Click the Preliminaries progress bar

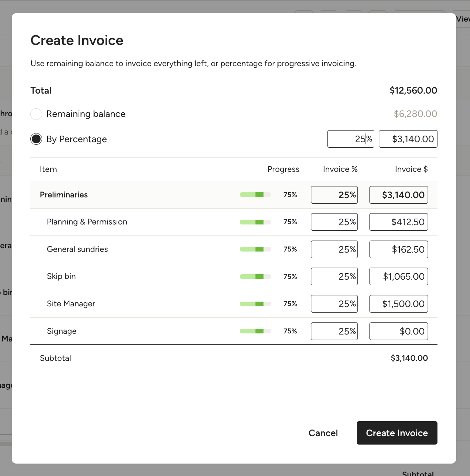255,195
